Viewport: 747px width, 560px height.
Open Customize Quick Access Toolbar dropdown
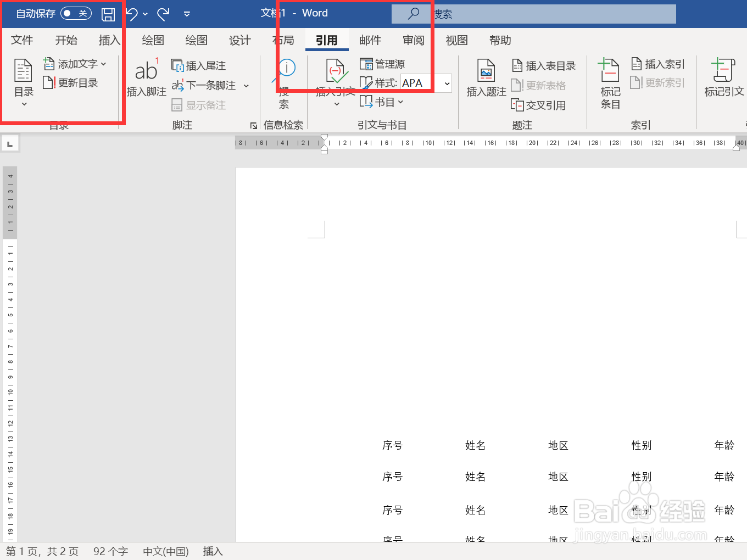click(x=187, y=14)
